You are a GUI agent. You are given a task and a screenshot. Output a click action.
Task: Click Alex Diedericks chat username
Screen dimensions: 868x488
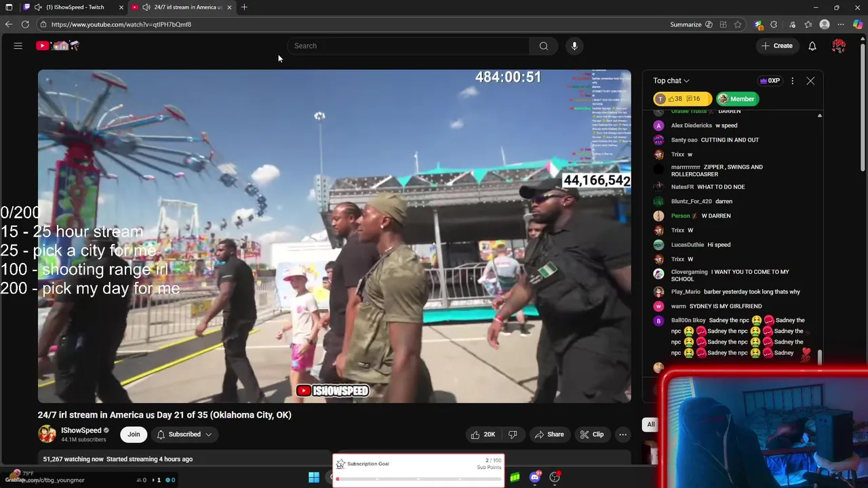click(x=691, y=125)
